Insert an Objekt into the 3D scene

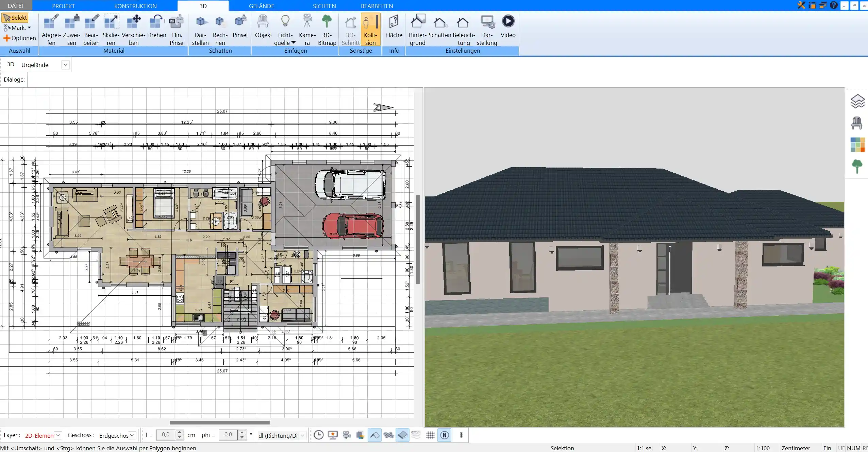coord(263,26)
